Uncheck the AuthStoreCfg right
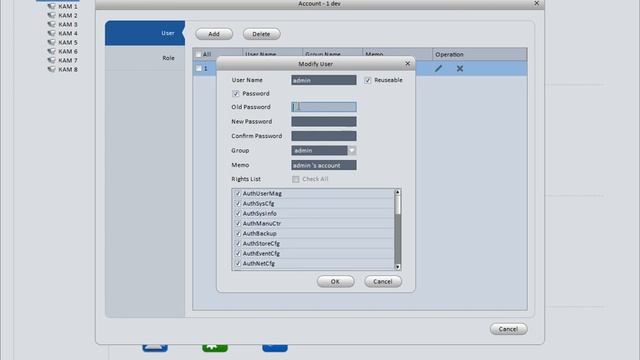 click(238, 243)
